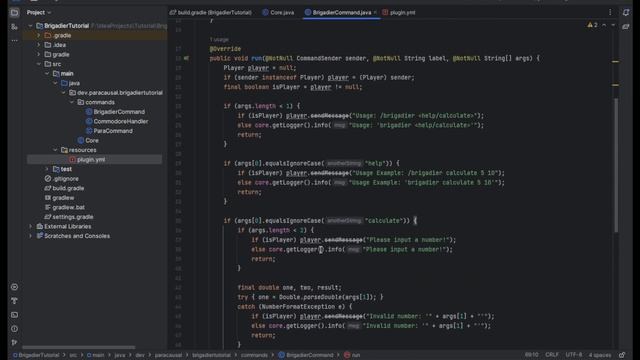The height and width of the screenshot is (360, 640).
Task: Collapse the main folder
Action: point(47,73)
